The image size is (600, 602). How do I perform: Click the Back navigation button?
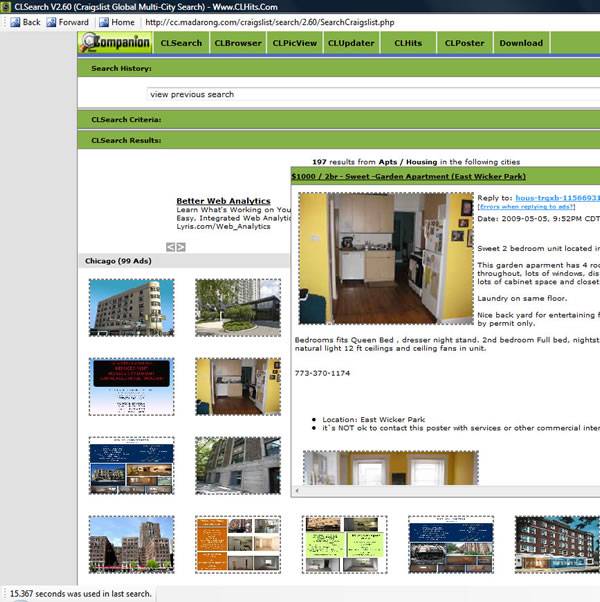[24, 22]
